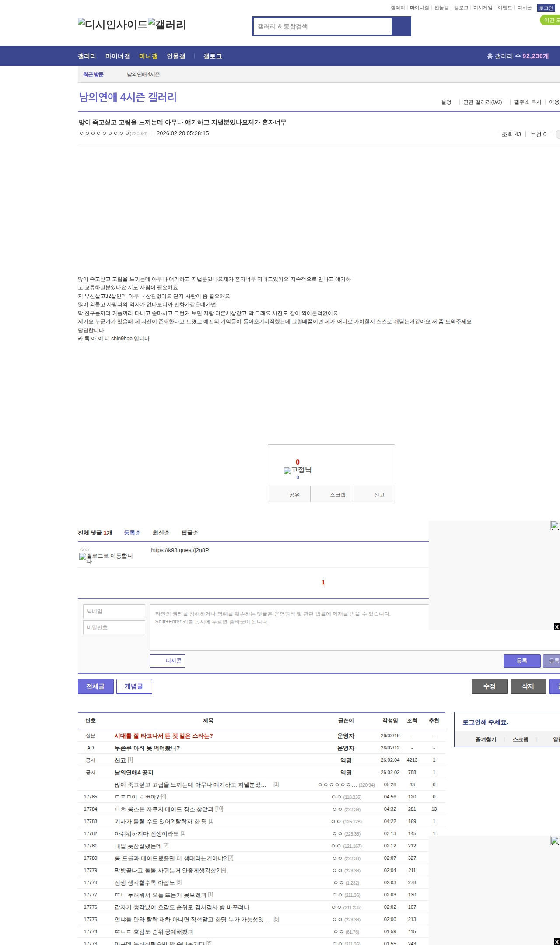
Task: Open the commenter's 갤로그 icon
Action: pos(106,558)
